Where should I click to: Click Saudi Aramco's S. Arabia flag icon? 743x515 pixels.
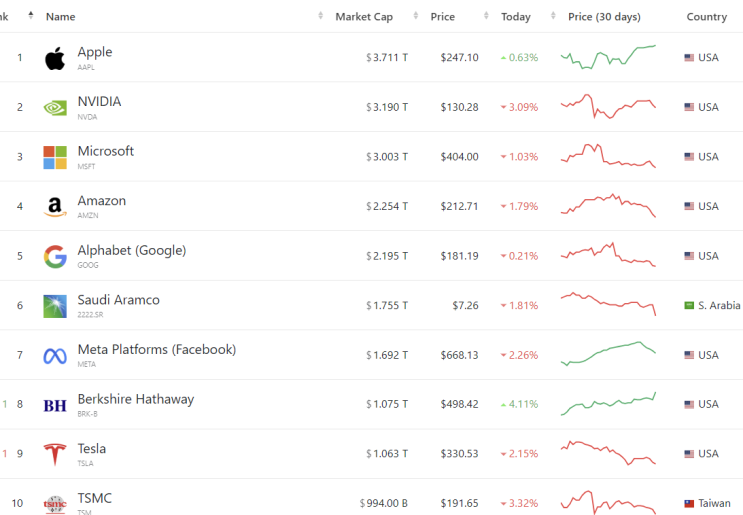(689, 305)
